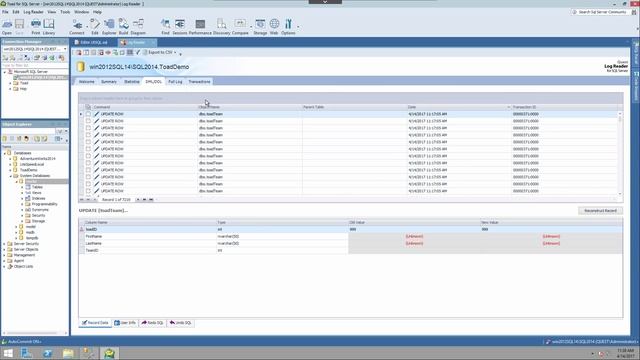Open the Compare tool

point(240,27)
